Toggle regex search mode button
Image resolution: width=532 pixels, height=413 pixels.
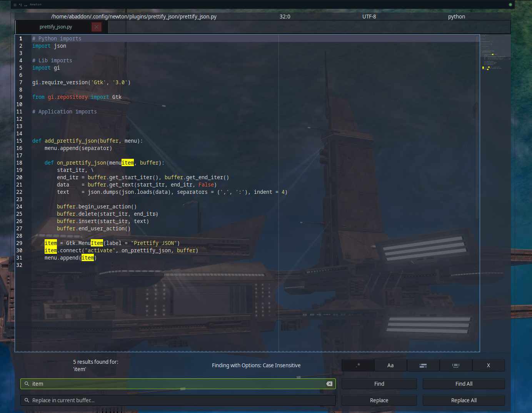(358, 365)
